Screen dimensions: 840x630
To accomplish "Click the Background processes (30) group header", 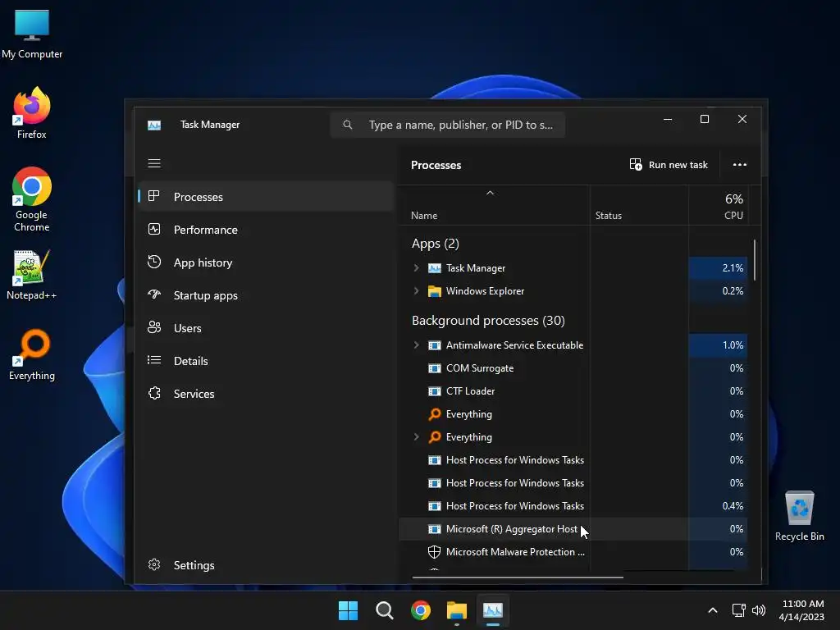I will (488, 321).
